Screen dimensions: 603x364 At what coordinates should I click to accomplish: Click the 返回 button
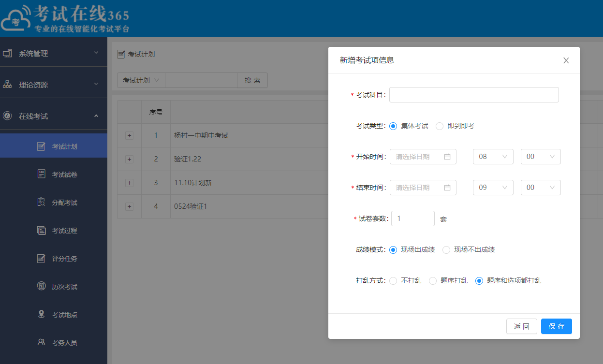pyautogui.click(x=522, y=326)
